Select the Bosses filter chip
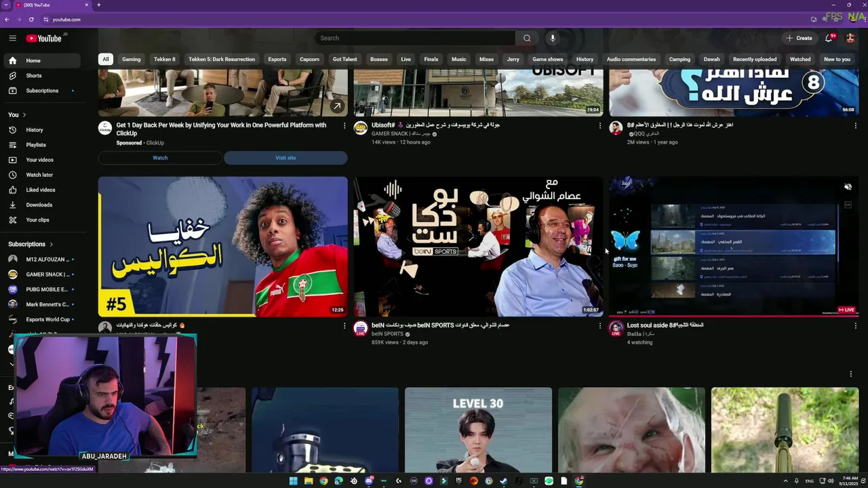The height and width of the screenshot is (488, 868). (x=379, y=59)
